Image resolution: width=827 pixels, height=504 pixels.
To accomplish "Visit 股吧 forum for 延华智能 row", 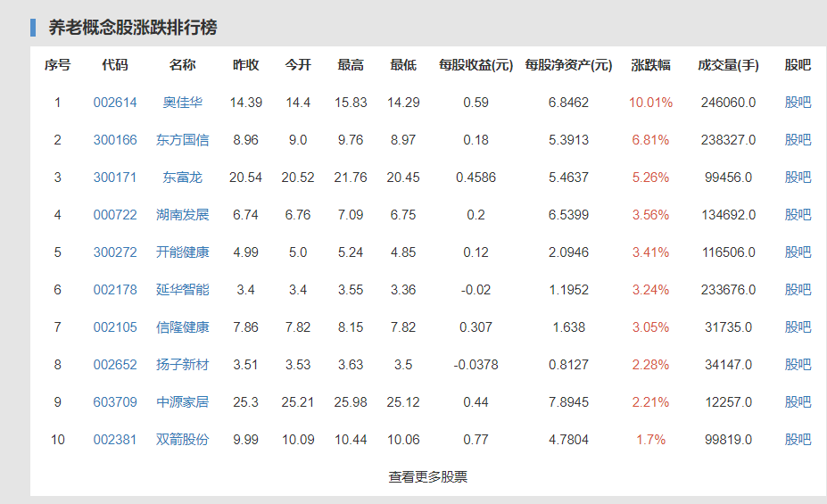I will click(x=798, y=289).
